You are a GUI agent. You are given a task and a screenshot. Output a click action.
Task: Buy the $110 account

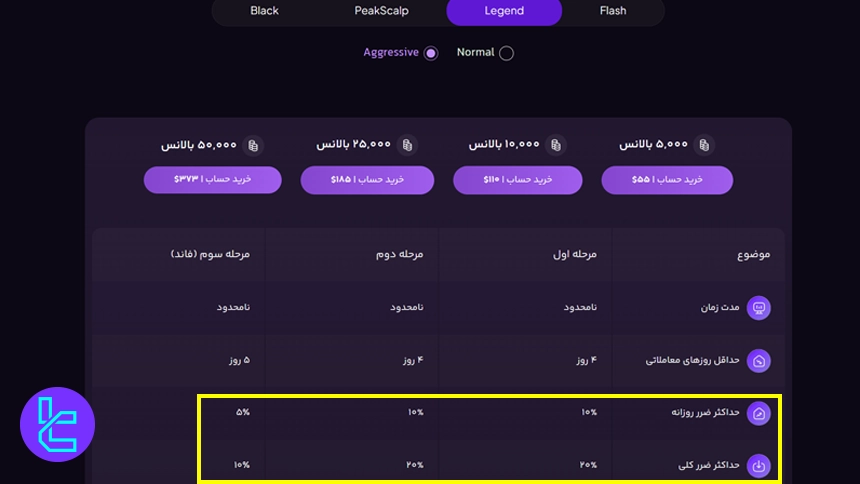517,180
